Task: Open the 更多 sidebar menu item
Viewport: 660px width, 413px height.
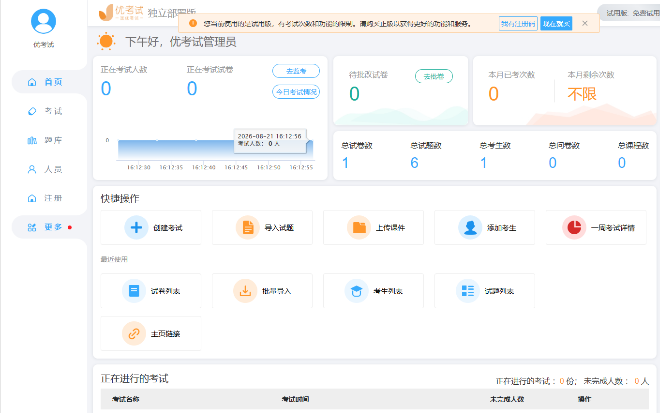Action: coord(49,227)
